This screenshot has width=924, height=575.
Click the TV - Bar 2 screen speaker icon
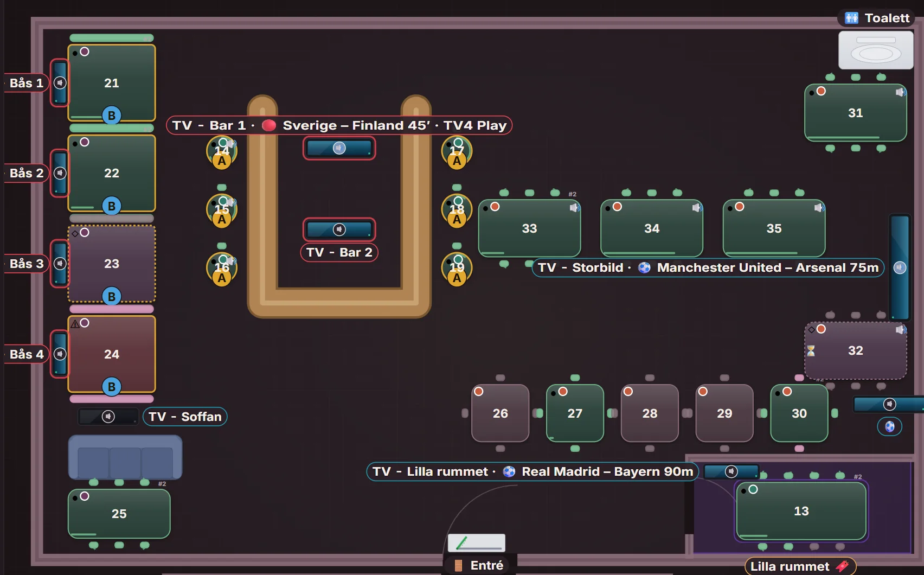[x=339, y=229]
